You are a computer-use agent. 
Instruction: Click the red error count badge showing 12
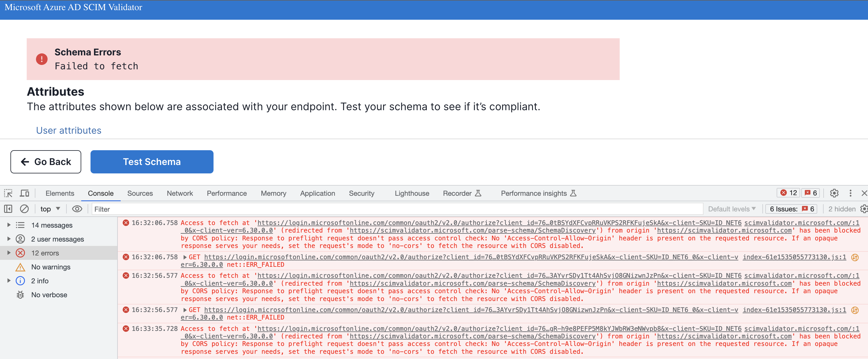point(789,193)
